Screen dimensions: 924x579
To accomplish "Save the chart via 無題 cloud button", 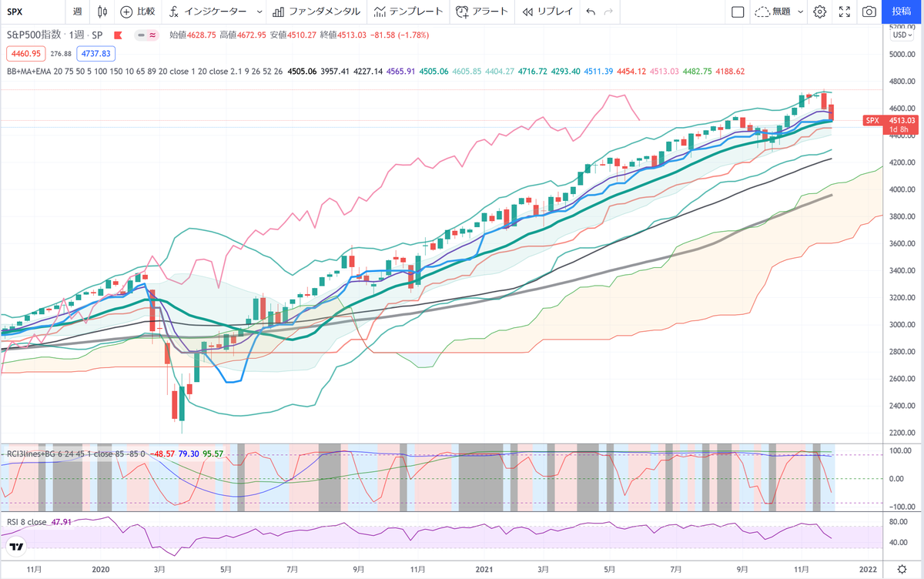I will pos(772,12).
